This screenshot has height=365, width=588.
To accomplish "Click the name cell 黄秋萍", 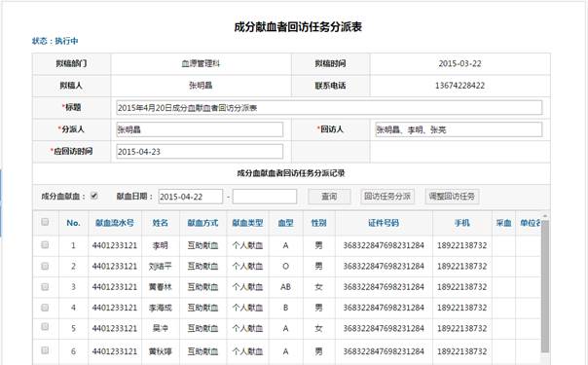I will (x=160, y=351).
